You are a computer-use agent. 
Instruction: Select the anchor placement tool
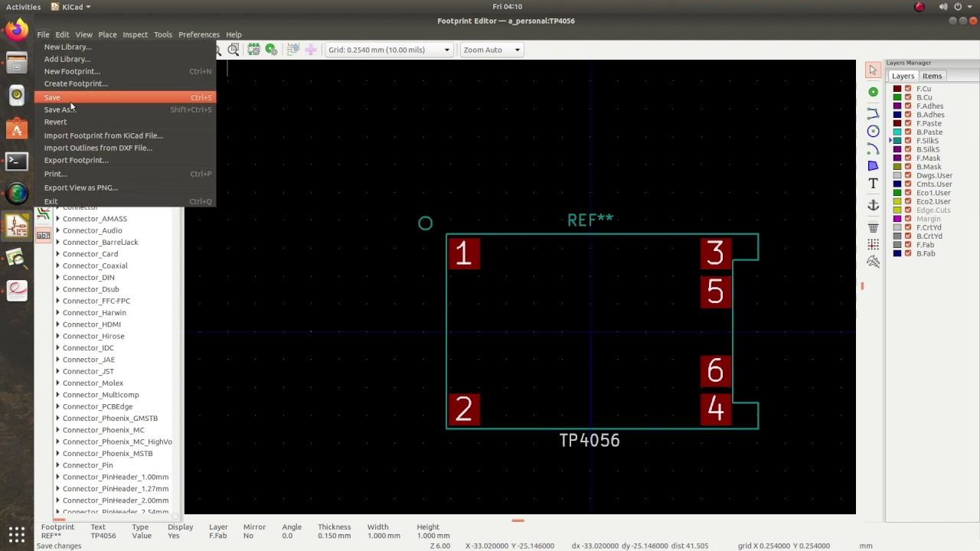click(873, 205)
